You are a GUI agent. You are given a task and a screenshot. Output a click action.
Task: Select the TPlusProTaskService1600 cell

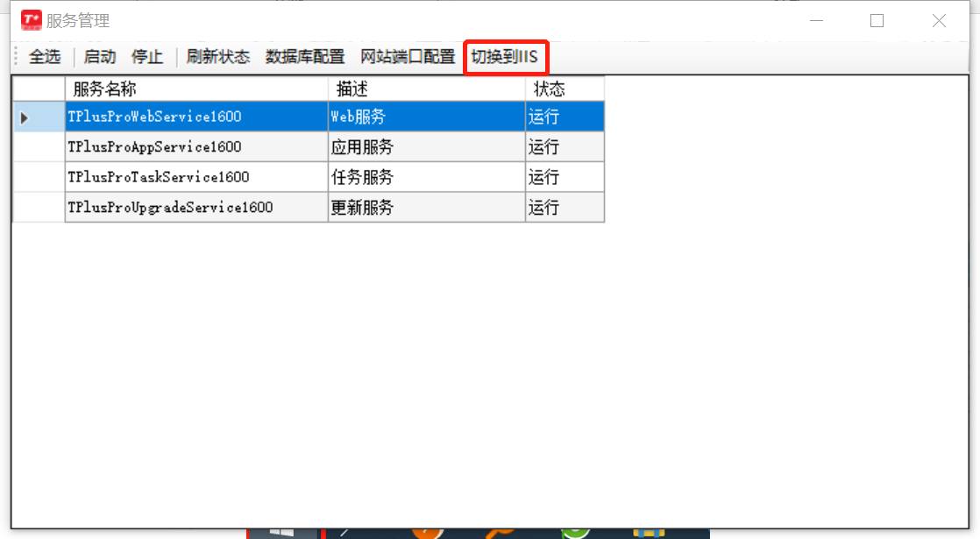(x=196, y=177)
